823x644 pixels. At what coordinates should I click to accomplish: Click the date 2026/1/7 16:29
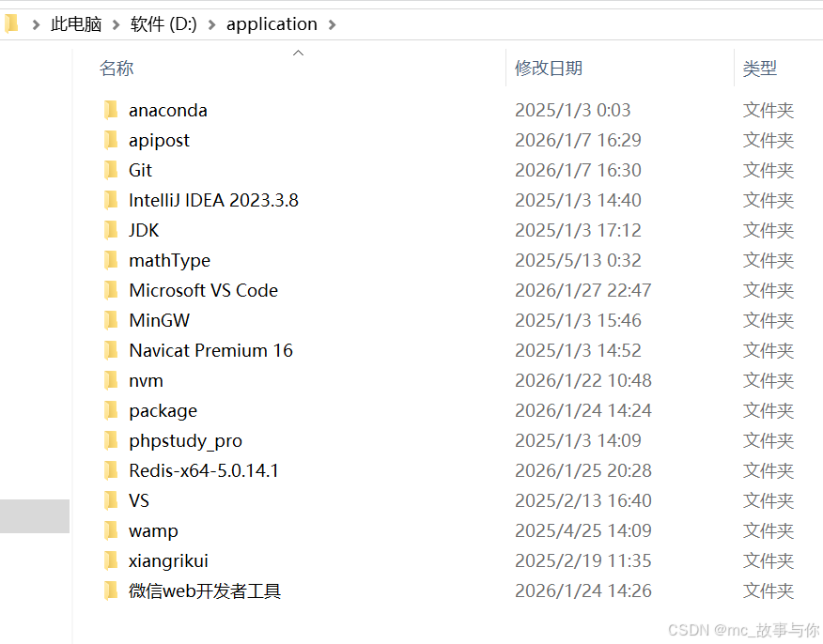578,140
